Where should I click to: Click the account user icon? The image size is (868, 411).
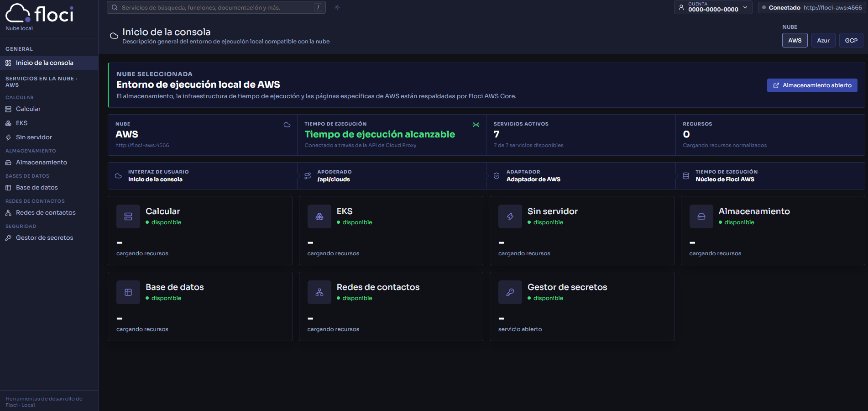coord(681,7)
